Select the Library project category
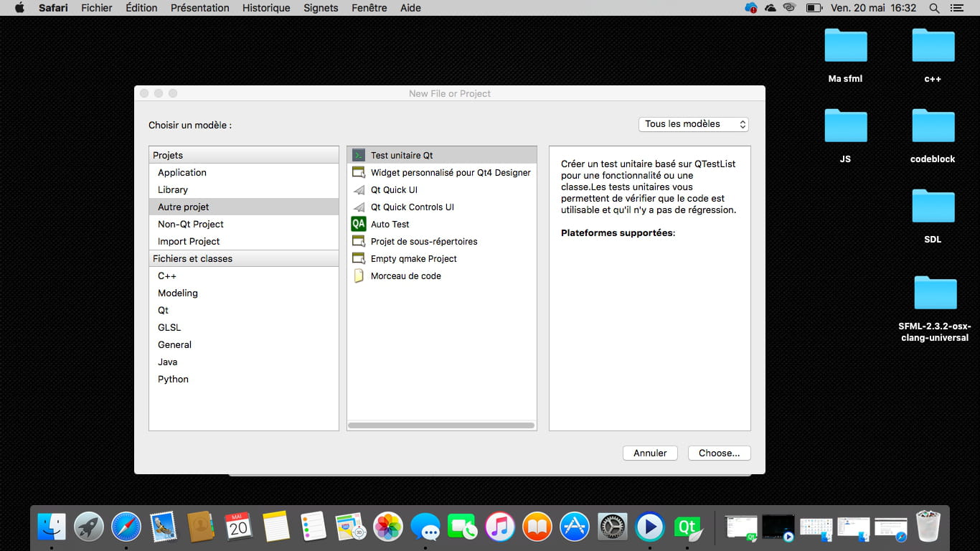 coord(244,189)
